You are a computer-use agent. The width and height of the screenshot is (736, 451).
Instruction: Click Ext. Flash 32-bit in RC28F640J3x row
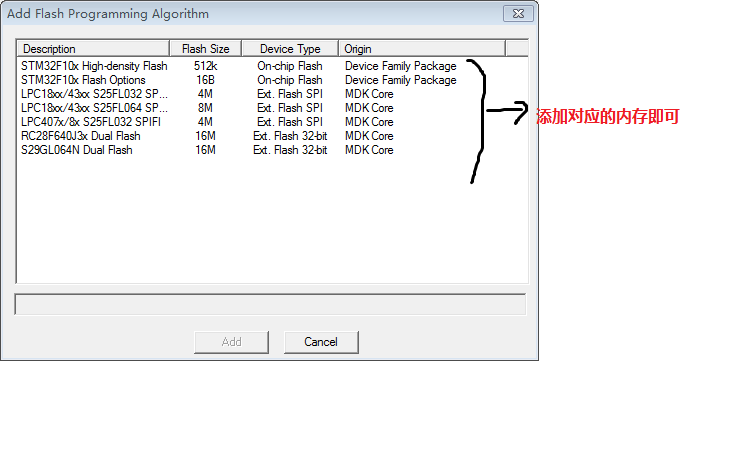pos(290,136)
